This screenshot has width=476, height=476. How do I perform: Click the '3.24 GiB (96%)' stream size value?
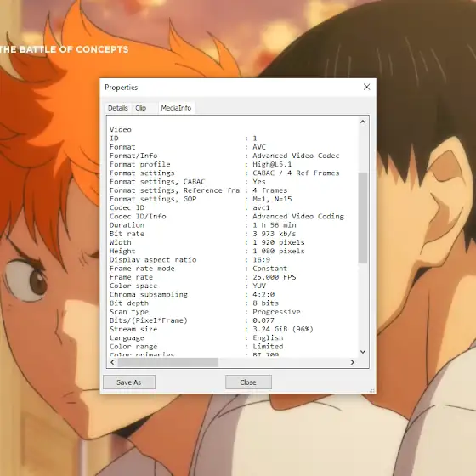coord(283,330)
